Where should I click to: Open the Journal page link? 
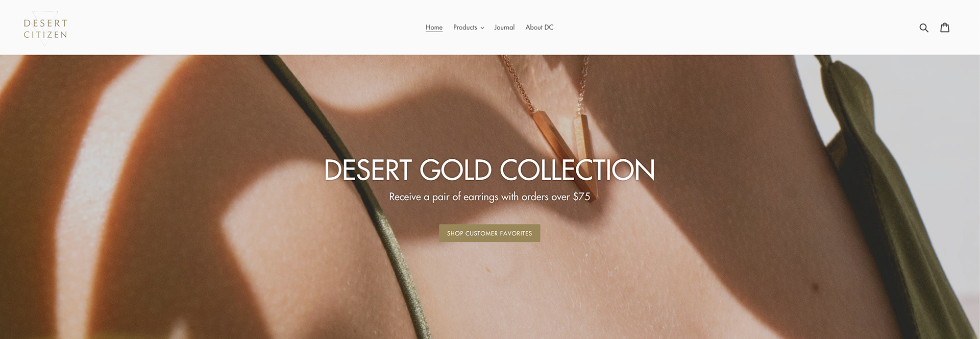tap(504, 27)
